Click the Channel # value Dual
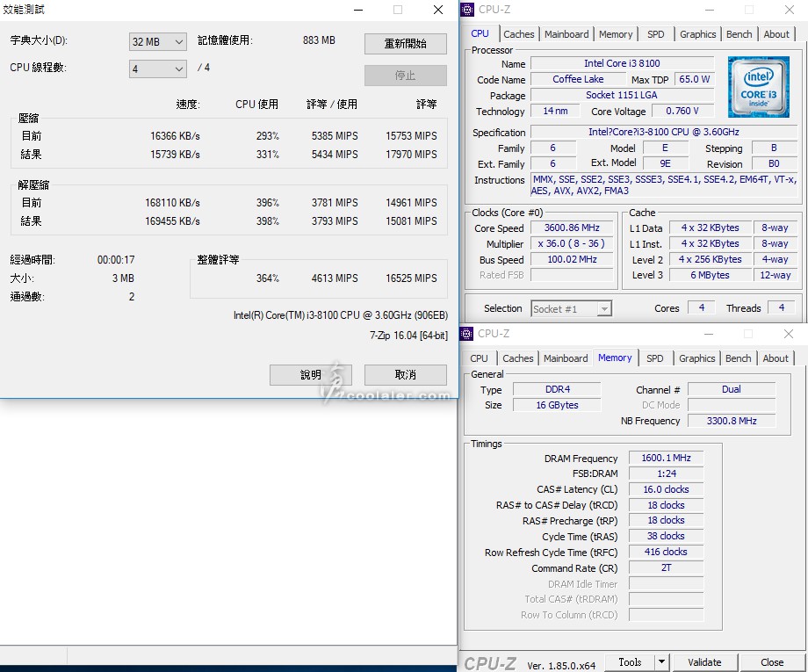Image resolution: width=808 pixels, height=672 pixels. coord(732,389)
